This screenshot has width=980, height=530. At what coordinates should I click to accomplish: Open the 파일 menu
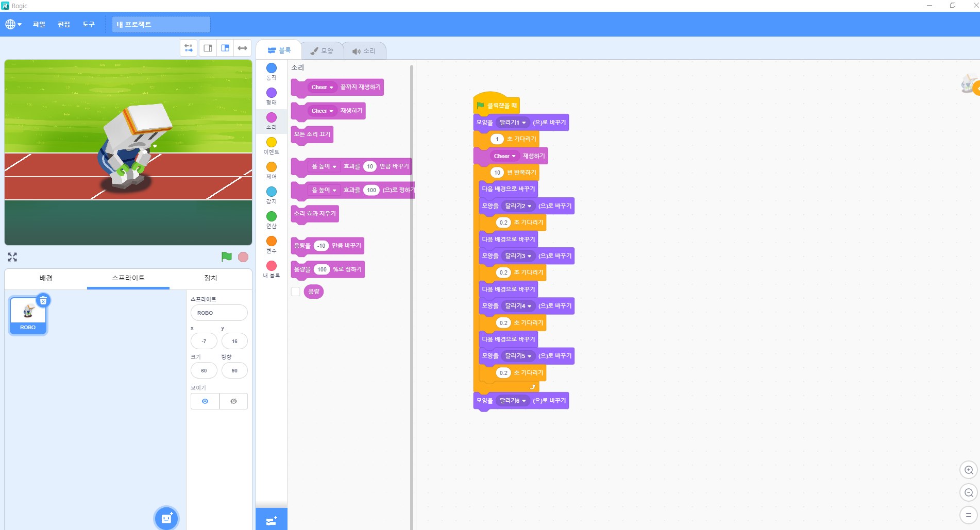(x=39, y=24)
